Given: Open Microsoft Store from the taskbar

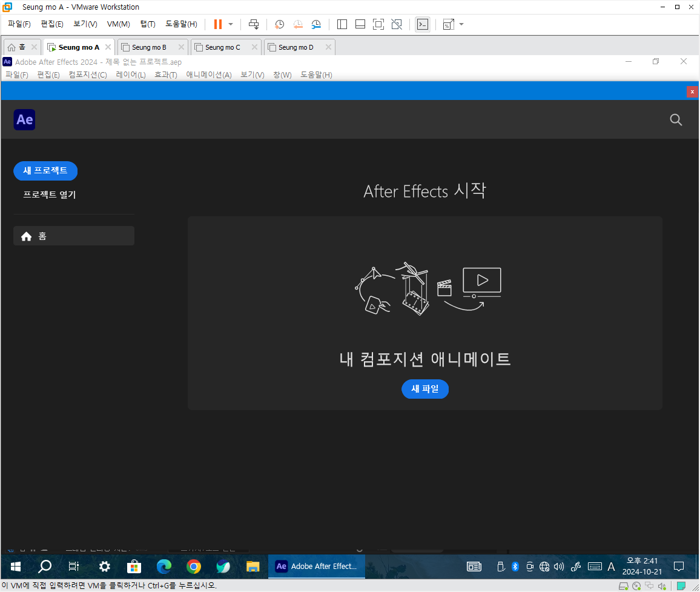Looking at the screenshot, I should (134, 567).
